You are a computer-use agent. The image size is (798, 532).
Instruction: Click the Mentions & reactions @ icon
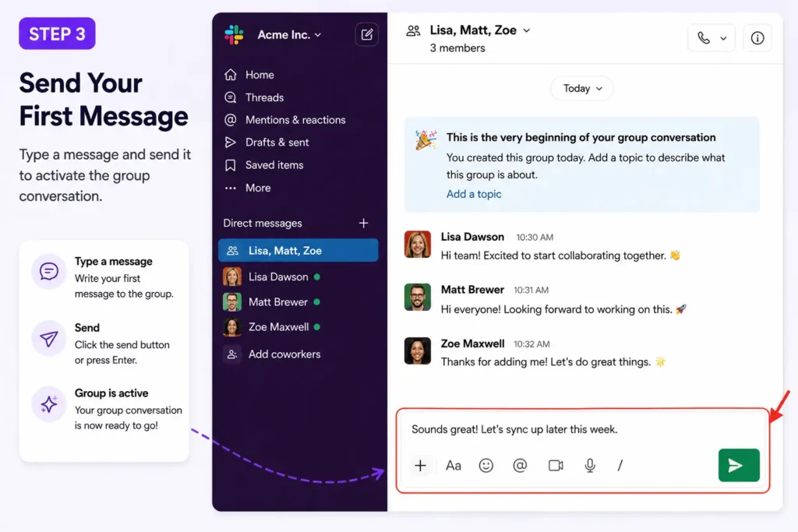pos(231,119)
